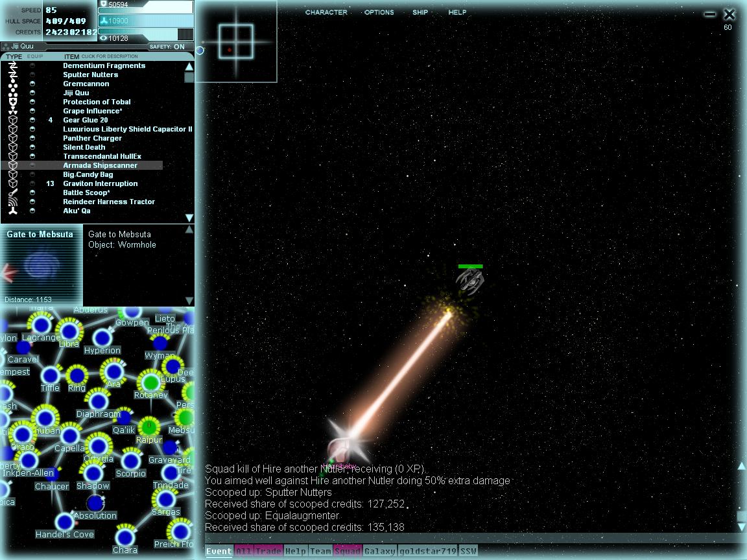Toggle equip for Gremcannon
The width and height of the screenshot is (747, 560).
[x=32, y=84]
